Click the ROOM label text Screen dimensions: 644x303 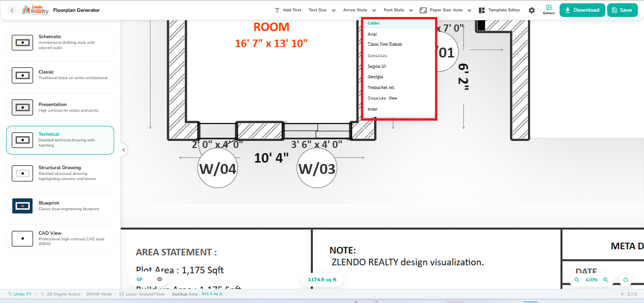coord(271,27)
